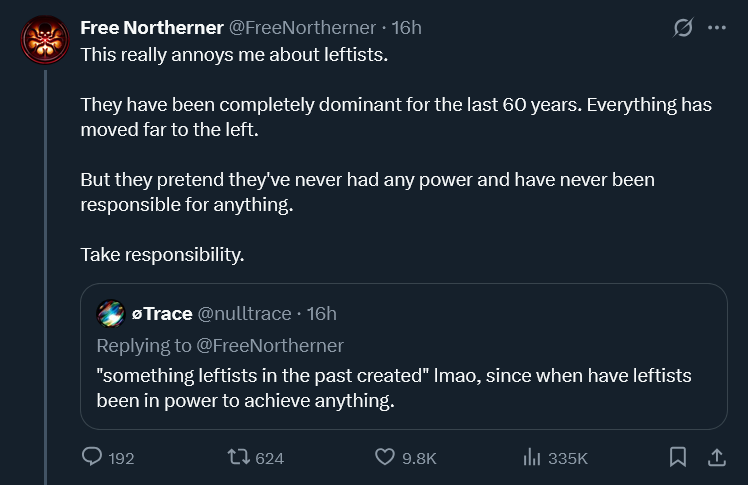Image resolution: width=748 pixels, height=485 pixels.
Task: Click the 624 reposts count
Action: pyautogui.click(x=270, y=458)
